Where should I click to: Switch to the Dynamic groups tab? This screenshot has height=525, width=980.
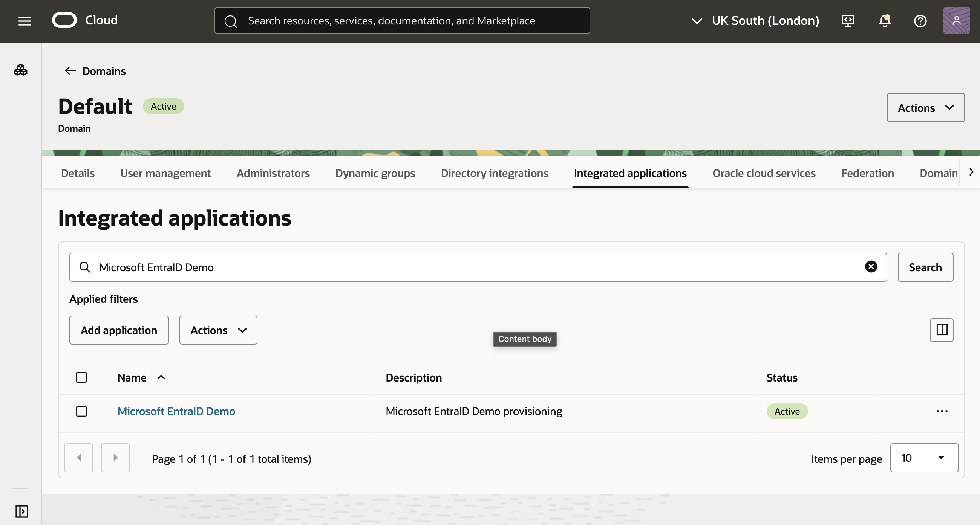[375, 173]
